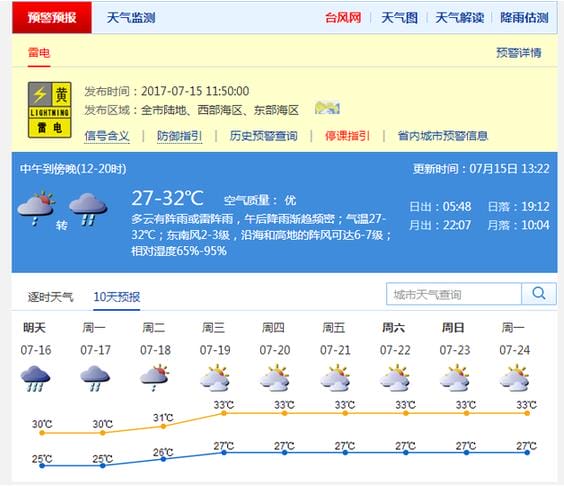This screenshot has height=486, width=564.
Task: Click the 27-32℃ temperature text
Action: point(167,198)
